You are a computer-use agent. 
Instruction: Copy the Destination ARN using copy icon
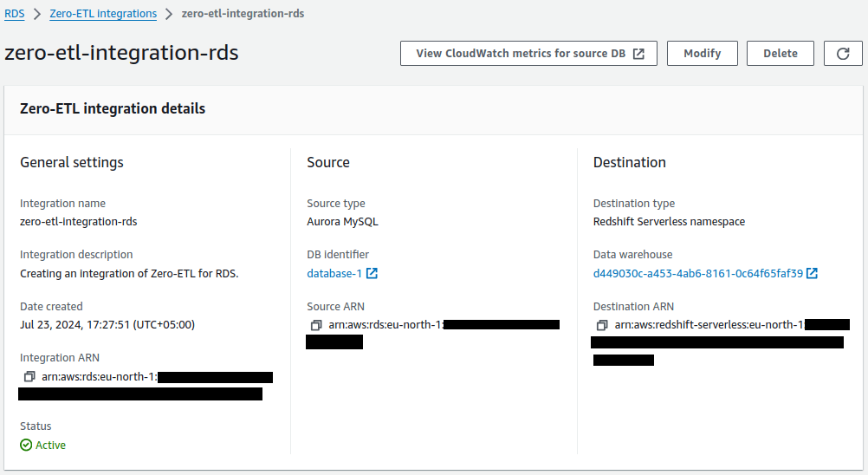click(x=602, y=325)
